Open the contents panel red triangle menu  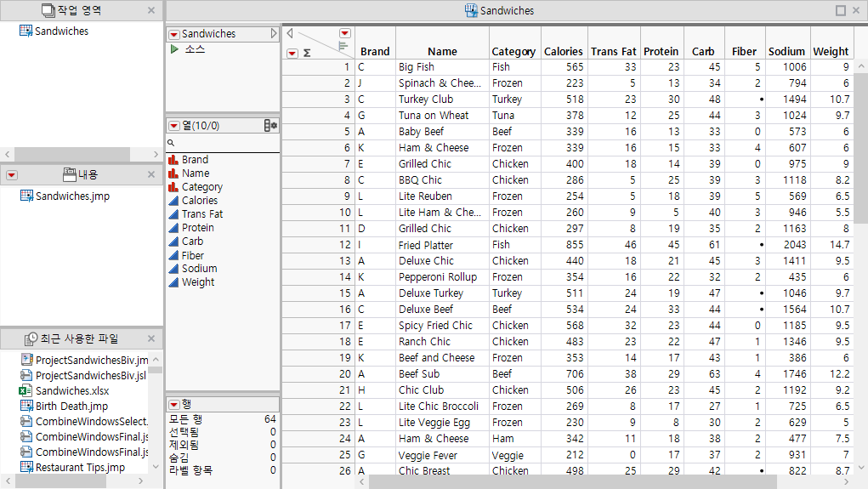(12, 175)
